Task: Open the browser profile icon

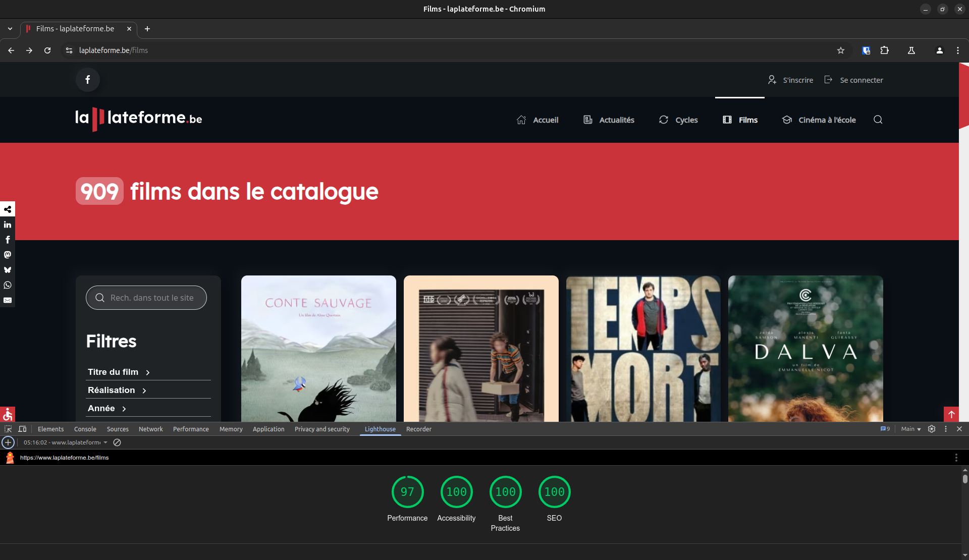Action: [940, 50]
